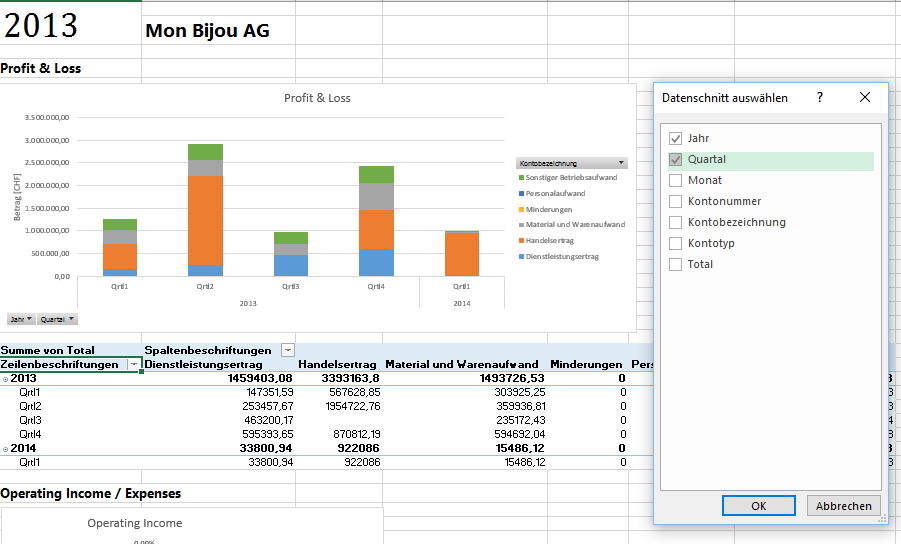Image resolution: width=901 pixels, height=544 pixels.
Task: Check the Monat checkbox
Action: (x=676, y=180)
